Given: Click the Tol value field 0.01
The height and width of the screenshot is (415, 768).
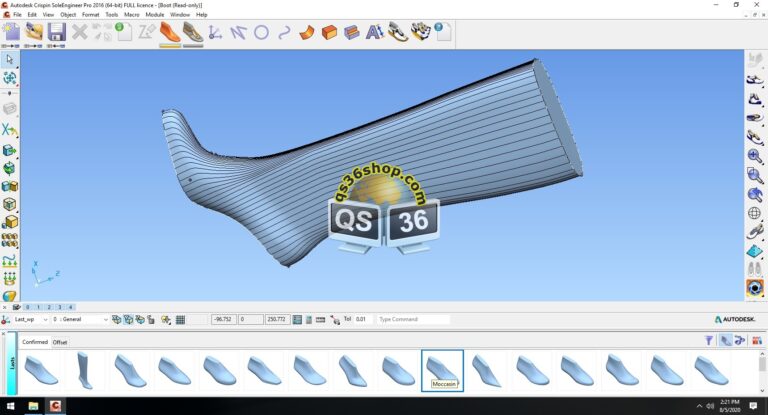Looking at the screenshot, I should (362, 319).
